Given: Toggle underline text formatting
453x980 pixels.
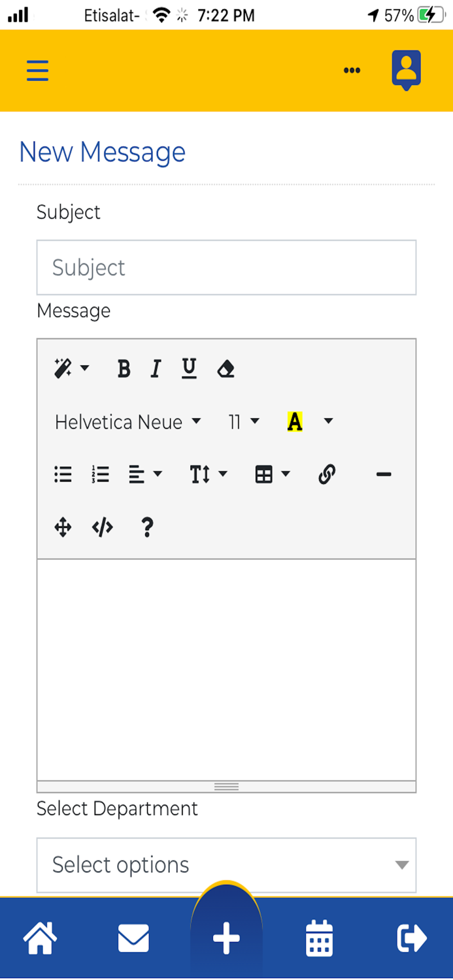Looking at the screenshot, I should pyautogui.click(x=189, y=369).
